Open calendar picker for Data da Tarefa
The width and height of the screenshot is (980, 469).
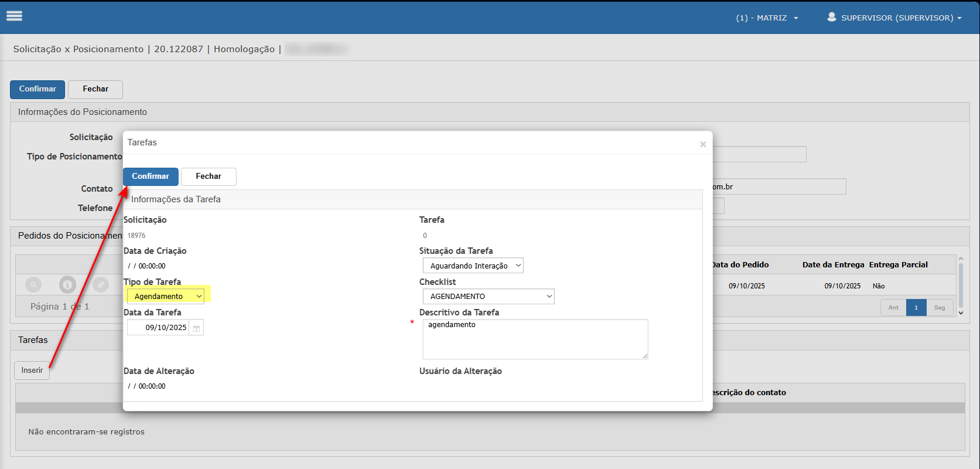[x=197, y=328]
